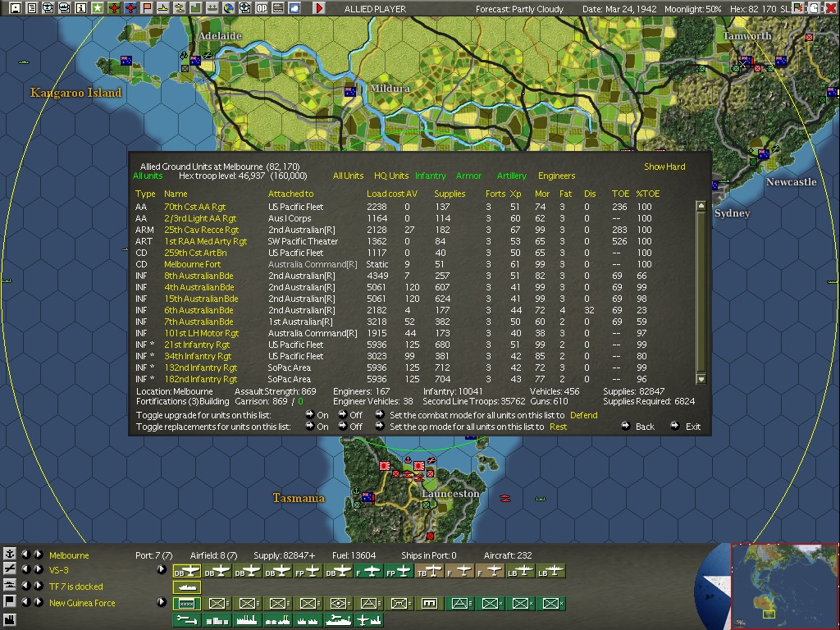The width and height of the screenshot is (840, 630).
Task: Click unit list scrollbar up arrow
Action: pos(701,206)
